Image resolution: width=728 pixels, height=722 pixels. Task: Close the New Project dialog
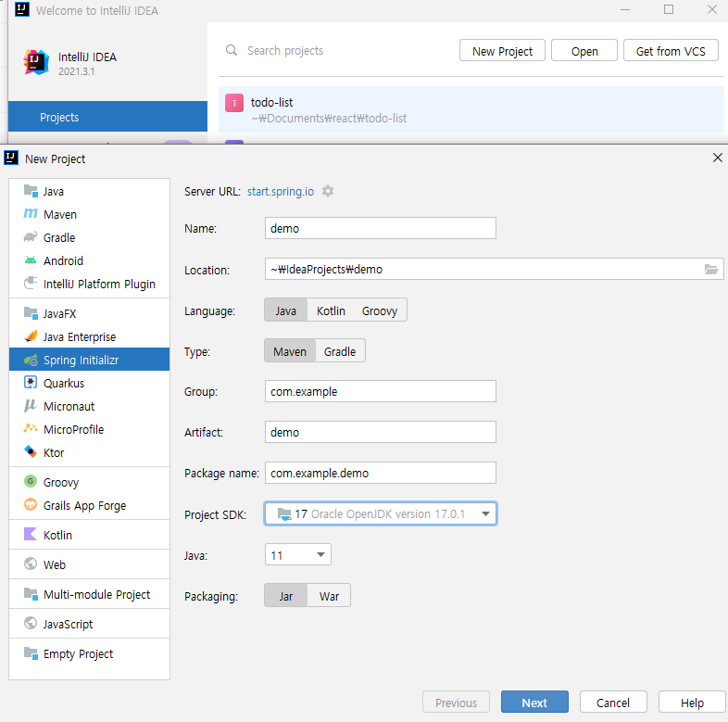[x=717, y=158]
